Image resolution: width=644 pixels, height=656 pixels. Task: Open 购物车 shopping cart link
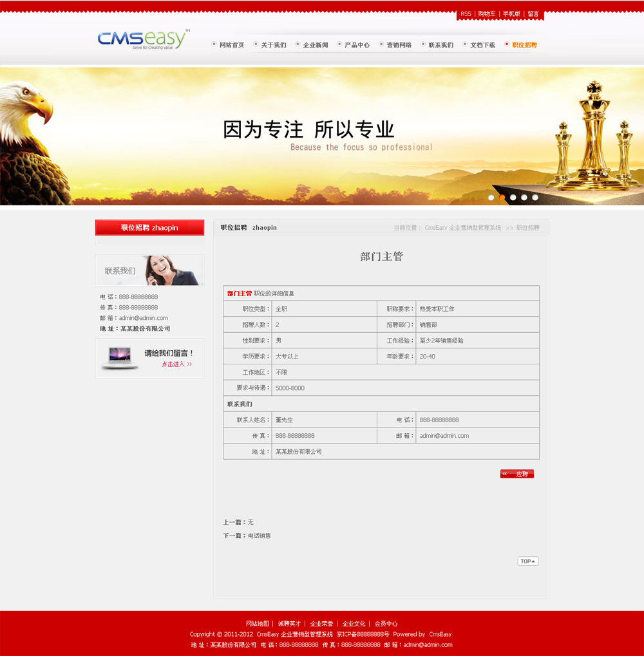click(x=487, y=14)
